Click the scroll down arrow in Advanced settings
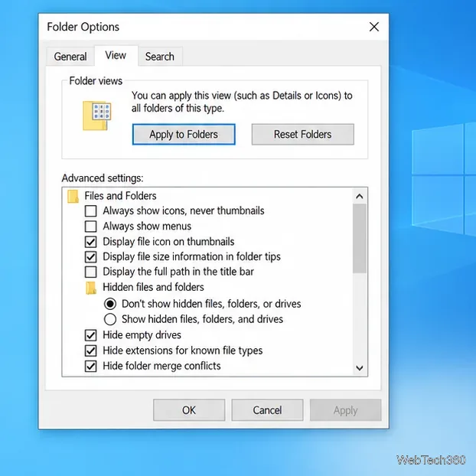 [x=360, y=368]
